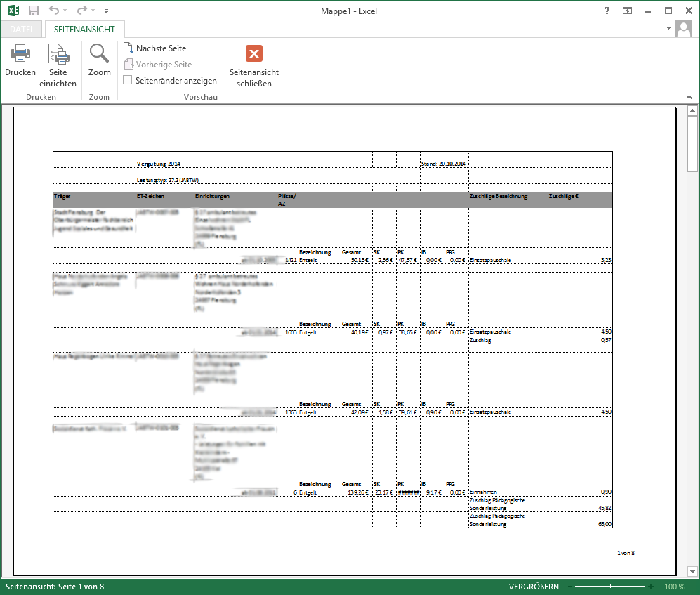Expand the undo history dropdown arrow
The width and height of the screenshot is (700, 595).
67,11
